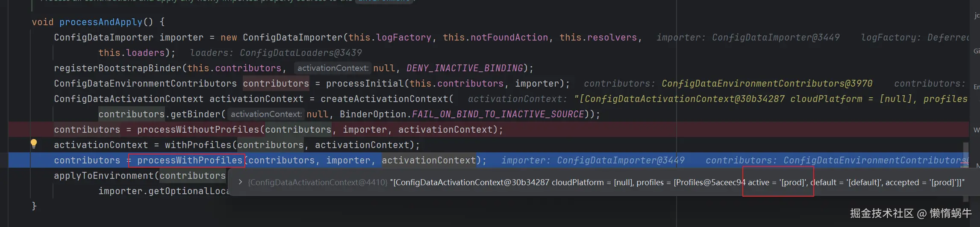Click activationContext parameter hint in getBinder
The height and width of the screenshot is (227, 980).
click(266, 114)
